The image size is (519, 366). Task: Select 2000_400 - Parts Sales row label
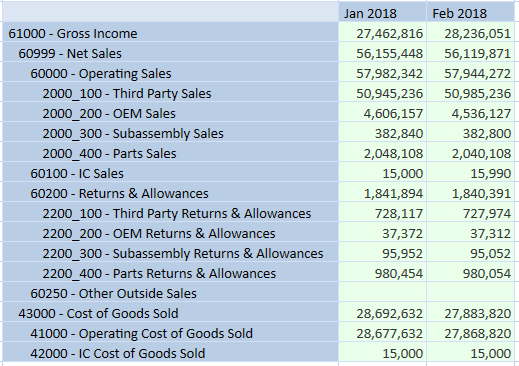tap(170, 152)
